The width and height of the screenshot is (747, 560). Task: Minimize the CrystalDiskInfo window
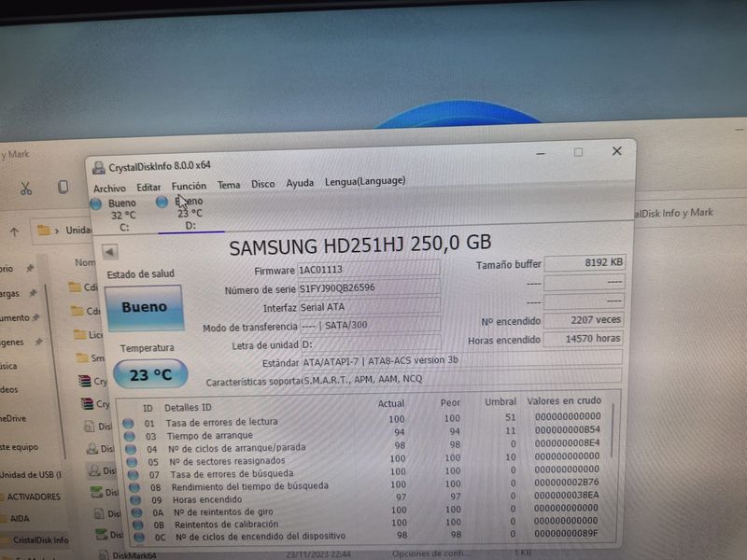[541, 153]
